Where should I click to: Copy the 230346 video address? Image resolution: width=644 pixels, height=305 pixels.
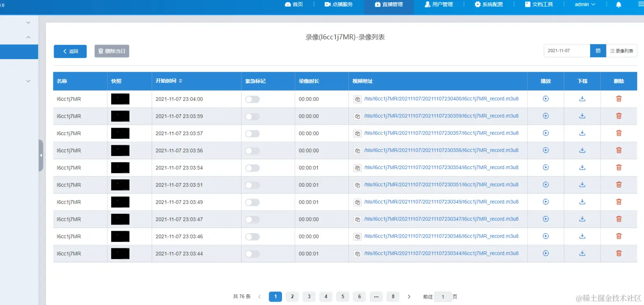(357, 236)
